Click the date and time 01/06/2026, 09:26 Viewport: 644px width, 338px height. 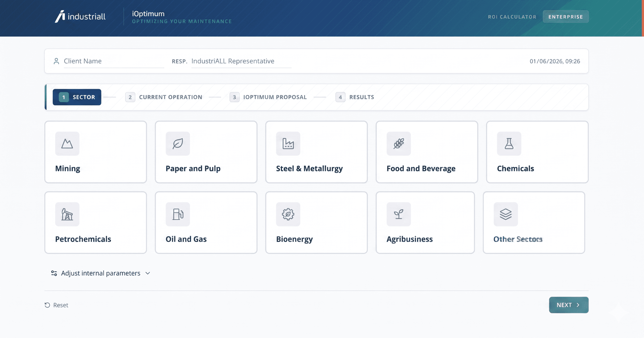pyautogui.click(x=555, y=61)
